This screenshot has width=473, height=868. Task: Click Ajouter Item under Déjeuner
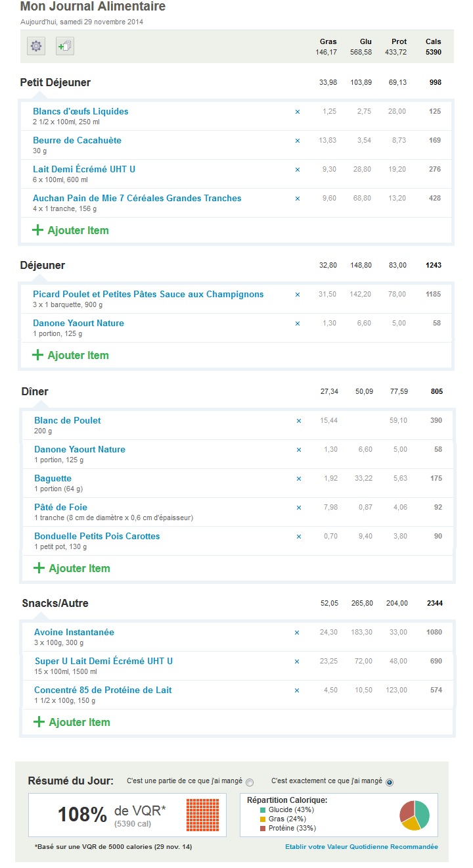click(70, 355)
